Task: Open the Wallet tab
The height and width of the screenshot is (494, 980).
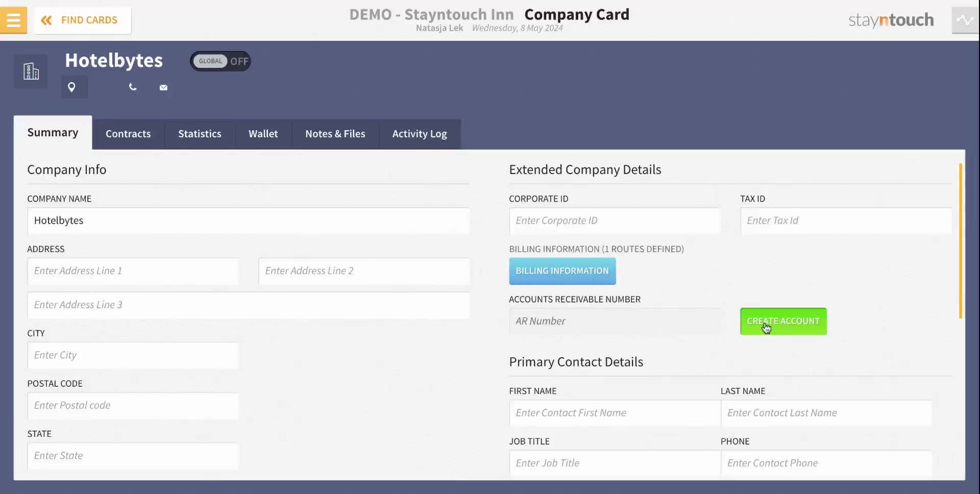Action: [x=263, y=134]
